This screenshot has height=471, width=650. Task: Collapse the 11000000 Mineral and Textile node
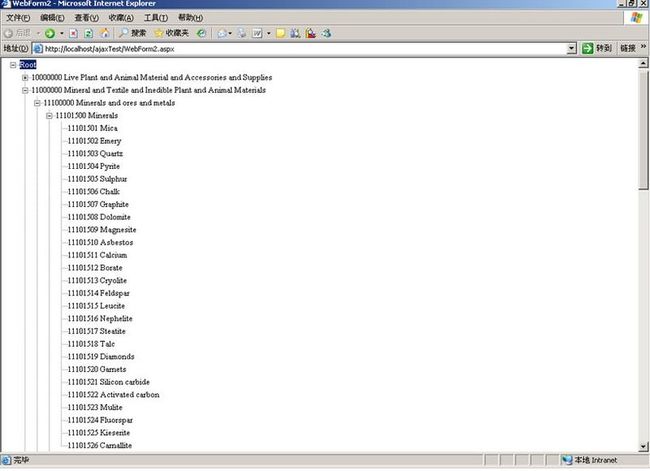[25, 90]
